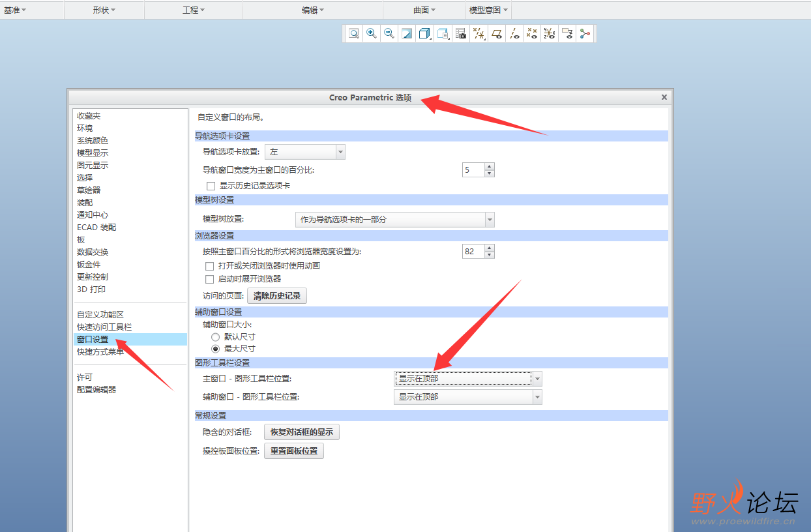Viewport: 811px width, 532px height.
Task: Decrease browser width percentage
Action: (490, 254)
